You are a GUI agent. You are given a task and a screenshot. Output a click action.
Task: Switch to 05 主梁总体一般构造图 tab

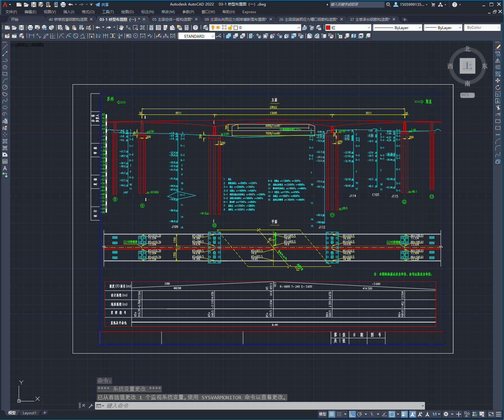click(x=172, y=19)
